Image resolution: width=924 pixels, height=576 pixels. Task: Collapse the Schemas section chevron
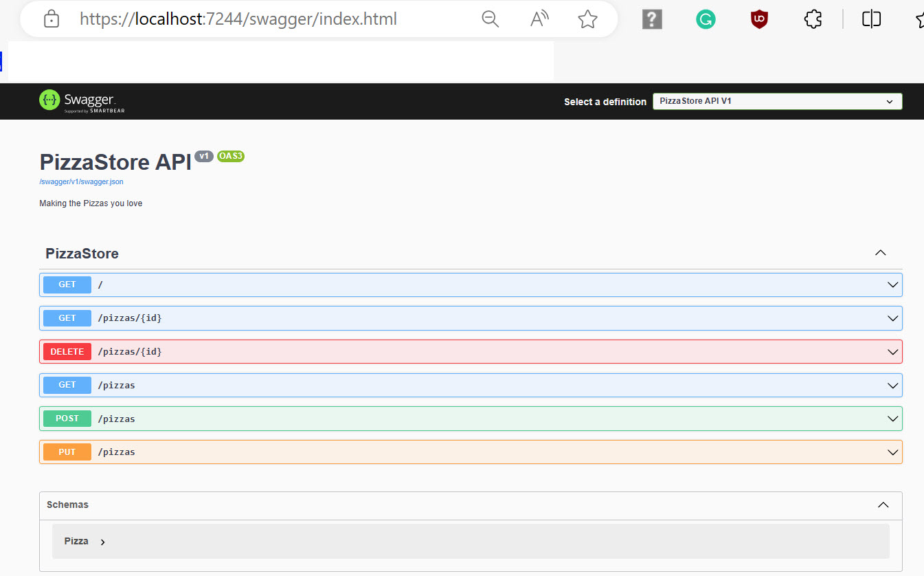883,505
